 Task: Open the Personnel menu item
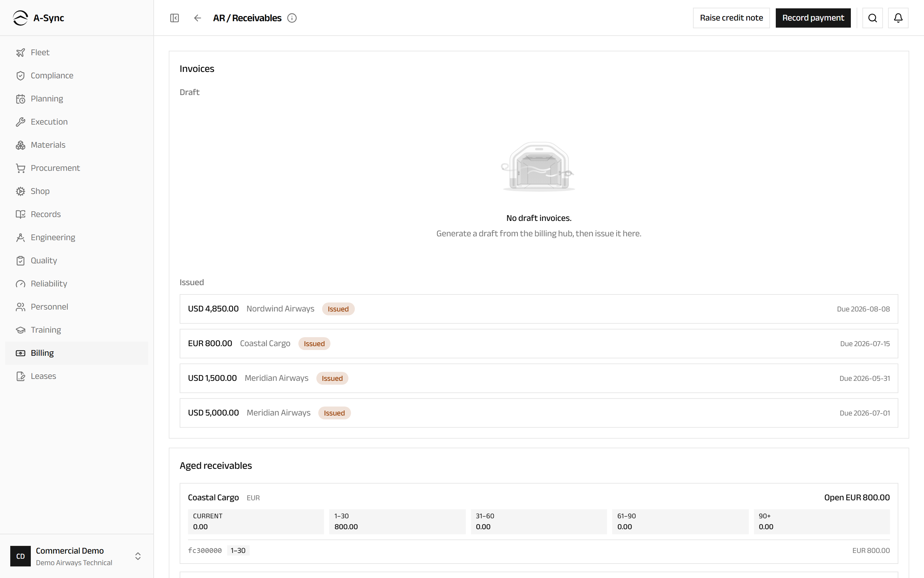point(77,307)
